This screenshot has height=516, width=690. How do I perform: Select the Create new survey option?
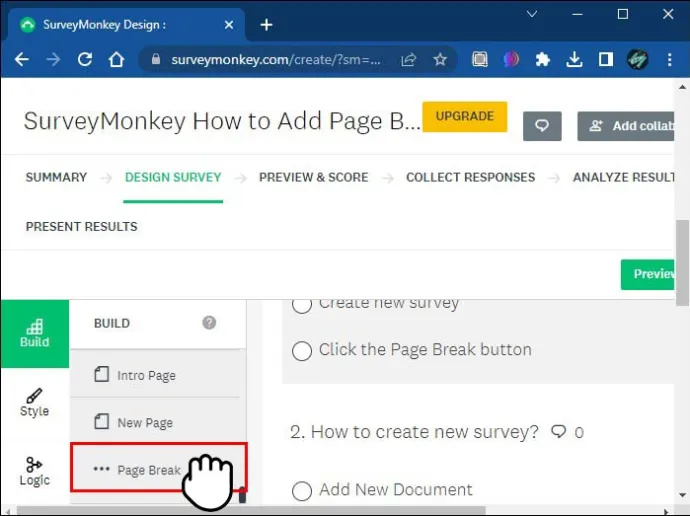tap(302, 304)
